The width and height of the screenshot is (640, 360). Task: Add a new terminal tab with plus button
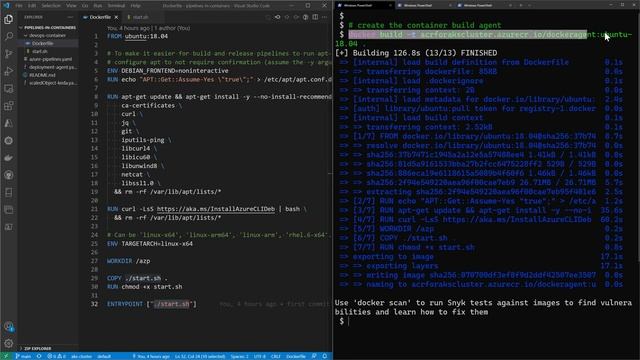pos(521,5)
